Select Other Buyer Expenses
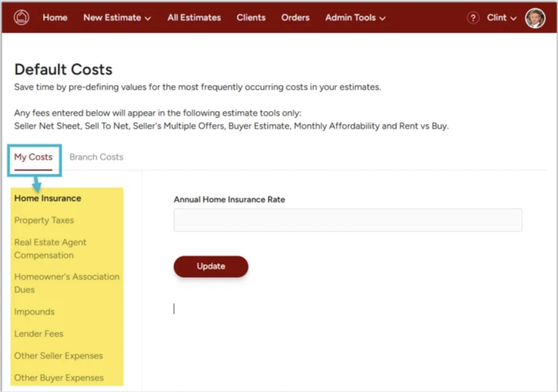558x392 pixels. [59, 378]
